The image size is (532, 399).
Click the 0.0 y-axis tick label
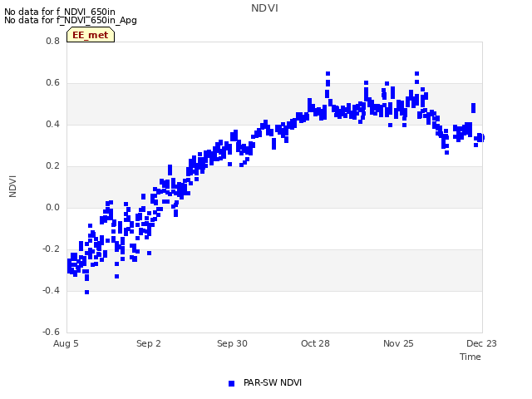pos(52,207)
